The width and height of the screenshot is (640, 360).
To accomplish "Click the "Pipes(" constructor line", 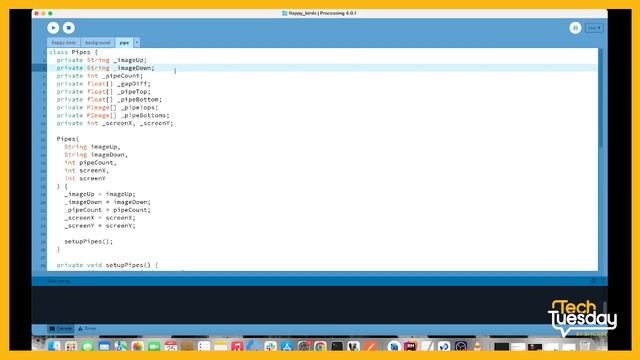I will pyautogui.click(x=68, y=139).
